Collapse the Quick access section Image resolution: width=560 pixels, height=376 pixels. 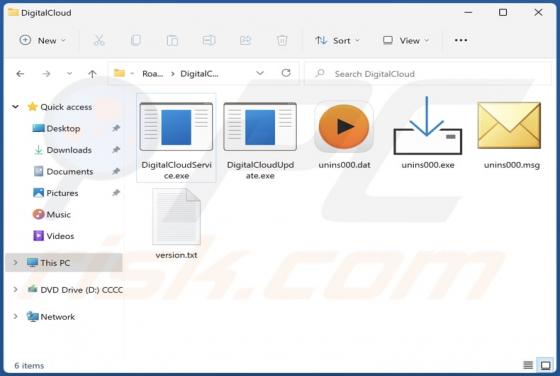(x=15, y=106)
